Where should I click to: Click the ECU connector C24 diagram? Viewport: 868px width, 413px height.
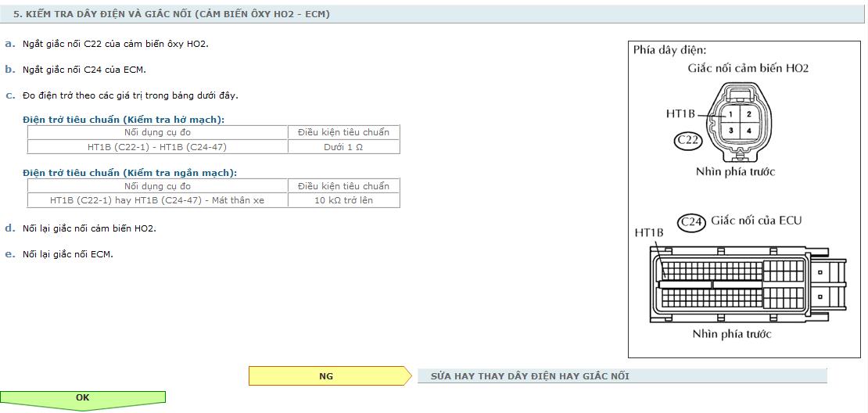(748, 284)
